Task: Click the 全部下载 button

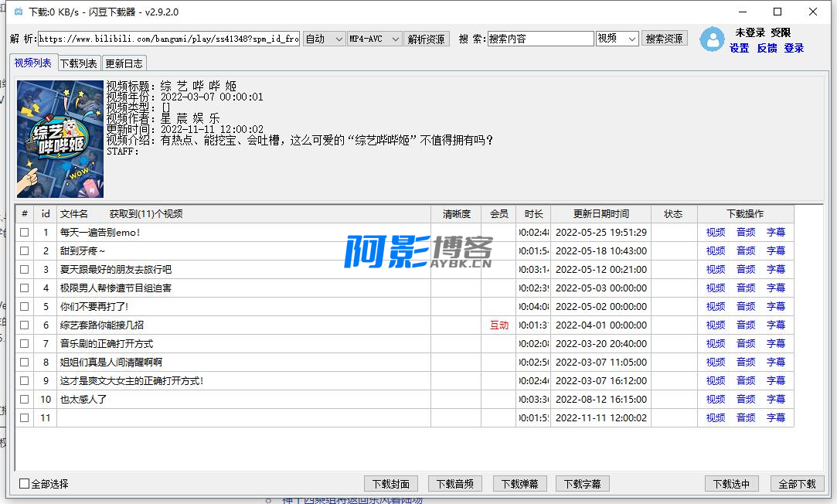Action: pyautogui.click(x=797, y=484)
